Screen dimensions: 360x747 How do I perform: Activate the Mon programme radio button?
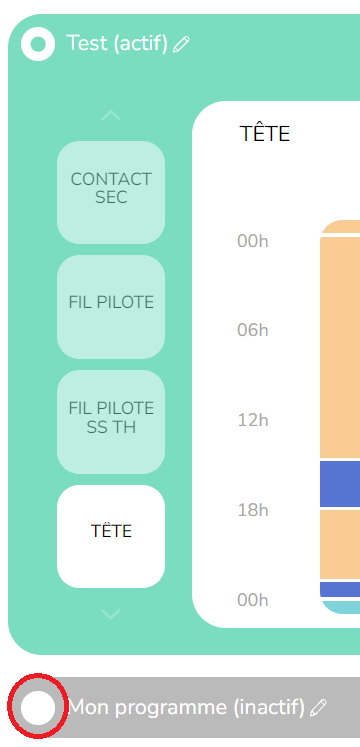[38, 707]
